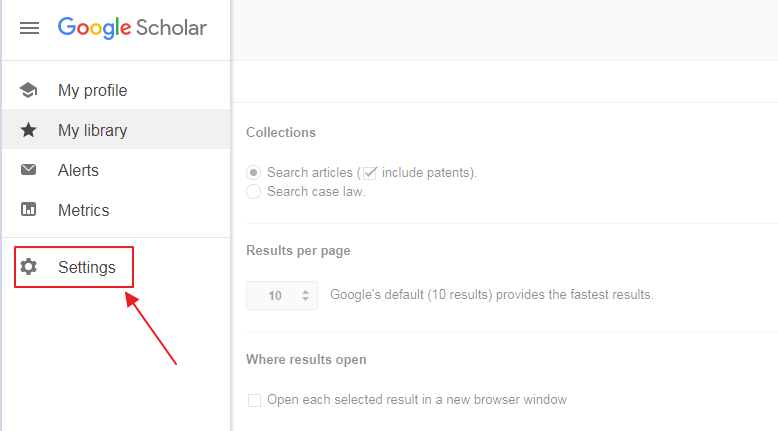Click the Scholar wordmark text
The height and width of the screenshot is (431, 778).
(171, 28)
